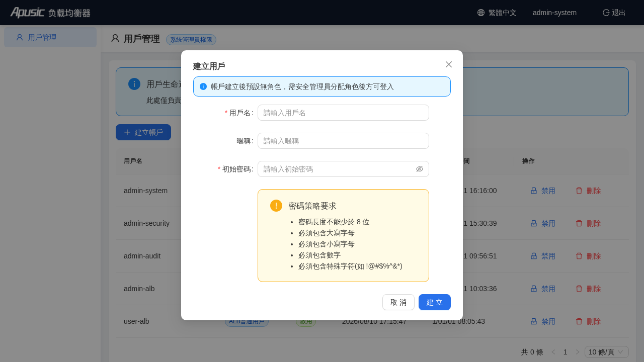Click the 暱稱 input field

(343, 141)
